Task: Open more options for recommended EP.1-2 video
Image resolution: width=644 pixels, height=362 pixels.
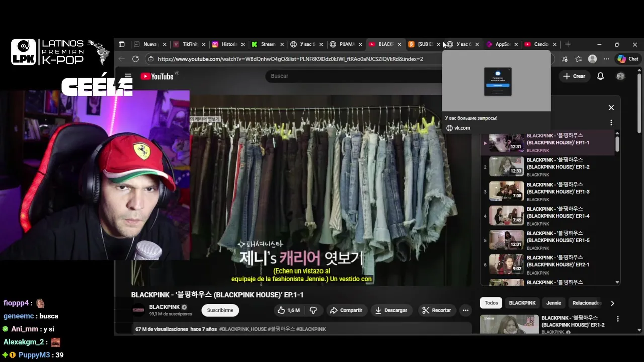Action: (618, 319)
